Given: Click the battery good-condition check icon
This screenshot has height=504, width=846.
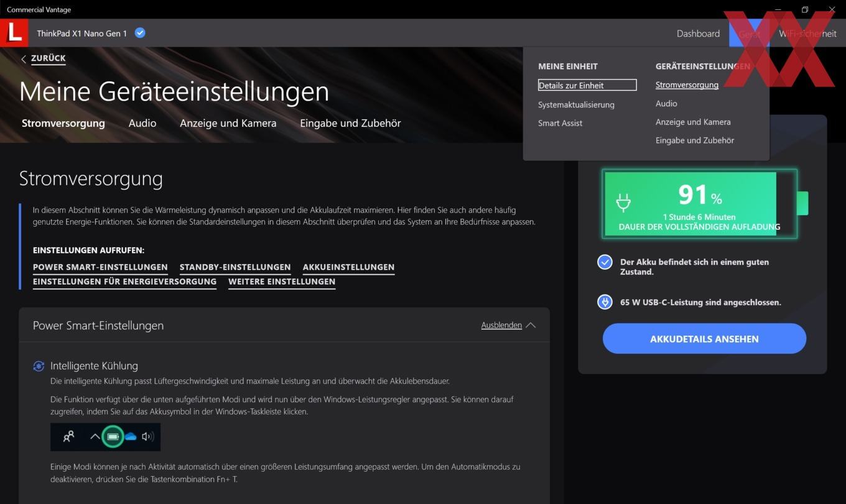Looking at the screenshot, I should [x=605, y=262].
